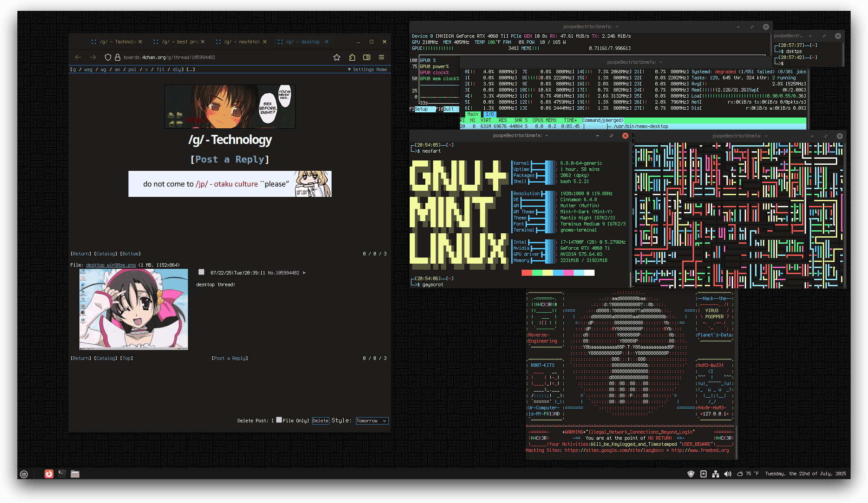The width and height of the screenshot is (868, 503).
Task: Close the '/g/ - best pro' tab
Action: (x=203, y=42)
